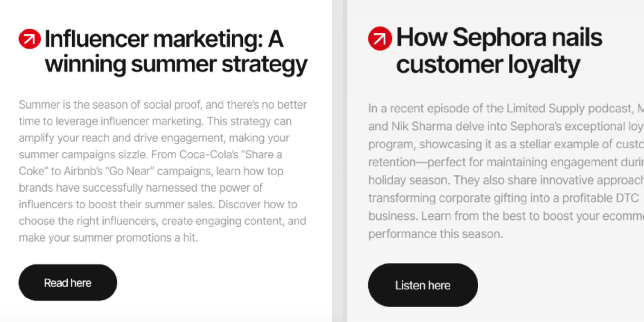Click the paragraph starting 'In a recent episode'
The image size is (644, 322).
506,171
